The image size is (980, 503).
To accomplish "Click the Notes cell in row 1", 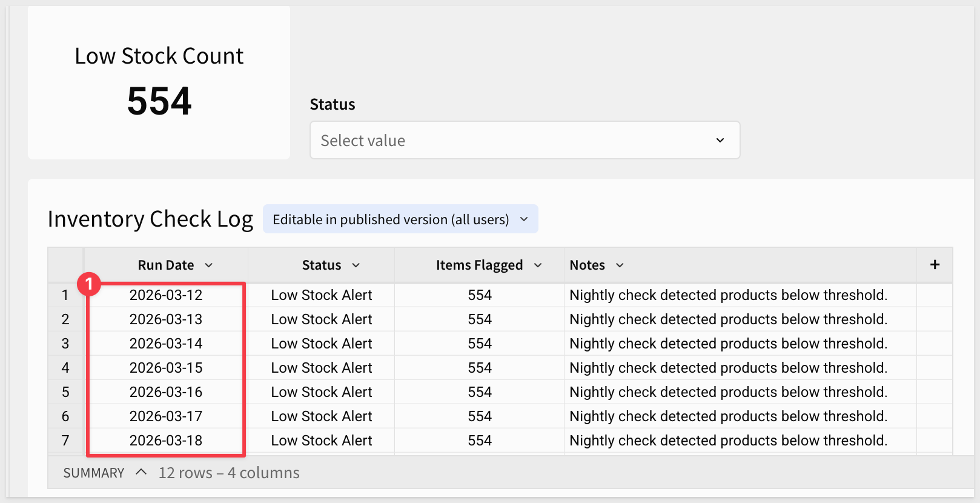I will 728,295.
